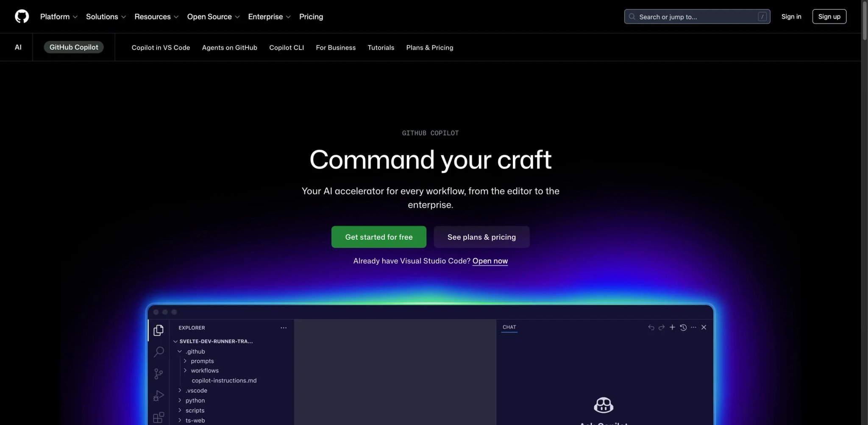Screen dimensions: 868x425
Task: Collapse the SVELTE-DEV-RUNNER-TRA... root folder
Action: [x=213, y=341]
